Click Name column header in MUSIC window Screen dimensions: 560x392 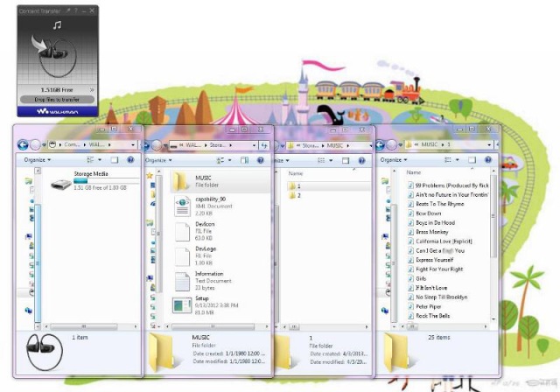[296, 173]
